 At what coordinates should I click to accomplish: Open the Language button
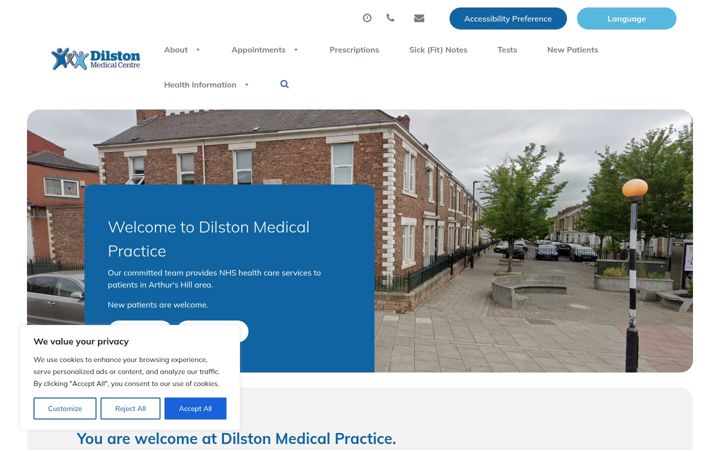point(626,18)
